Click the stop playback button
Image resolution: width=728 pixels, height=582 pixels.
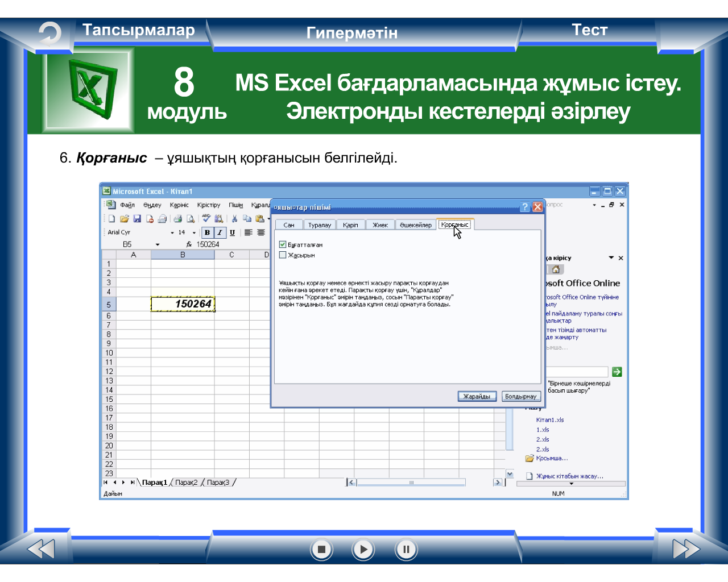[x=321, y=549]
